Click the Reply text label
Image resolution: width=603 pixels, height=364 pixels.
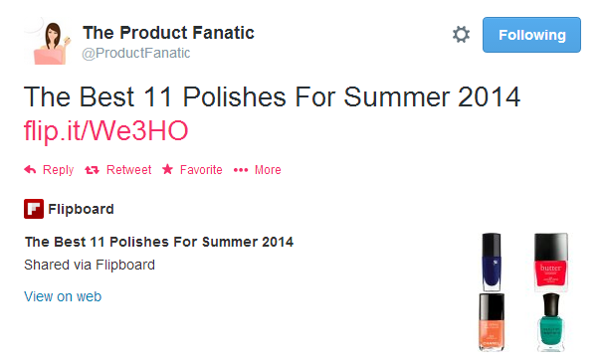click(x=58, y=170)
